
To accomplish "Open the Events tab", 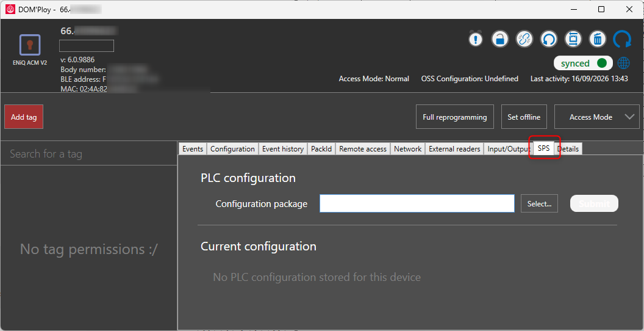I will click(x=193, y=149).
